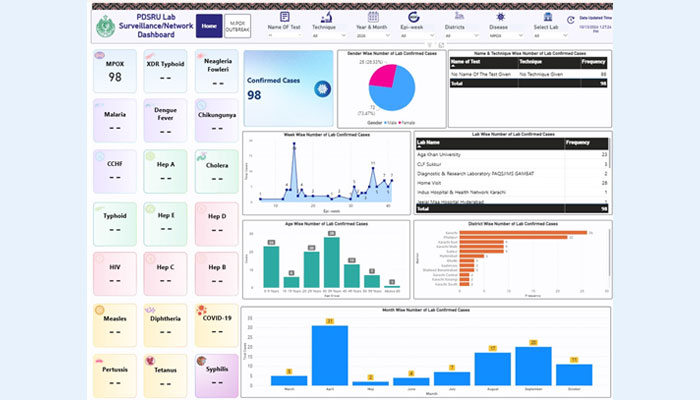
Task: Select the XDR Typhoid card
Action: (x=165, y=71)
